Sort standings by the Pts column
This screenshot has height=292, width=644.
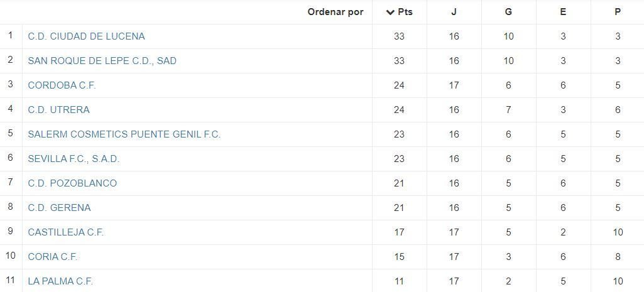[400, 13]
